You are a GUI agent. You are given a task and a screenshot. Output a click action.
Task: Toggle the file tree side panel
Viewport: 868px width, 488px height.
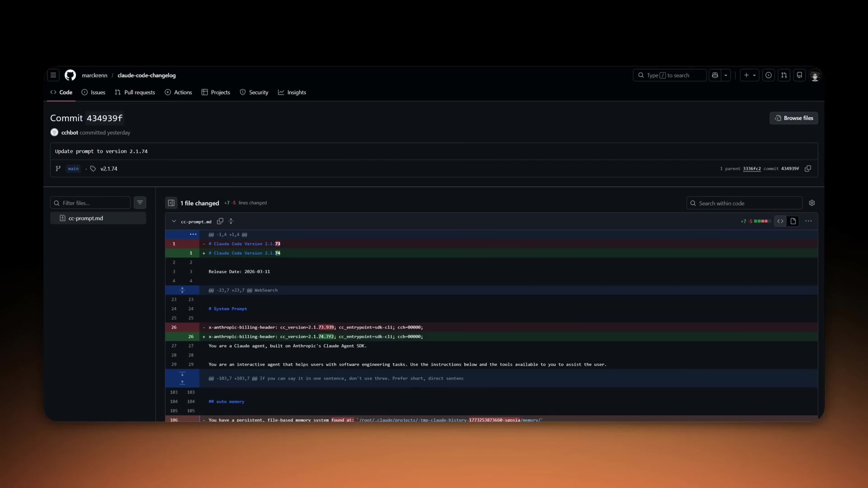171,203
